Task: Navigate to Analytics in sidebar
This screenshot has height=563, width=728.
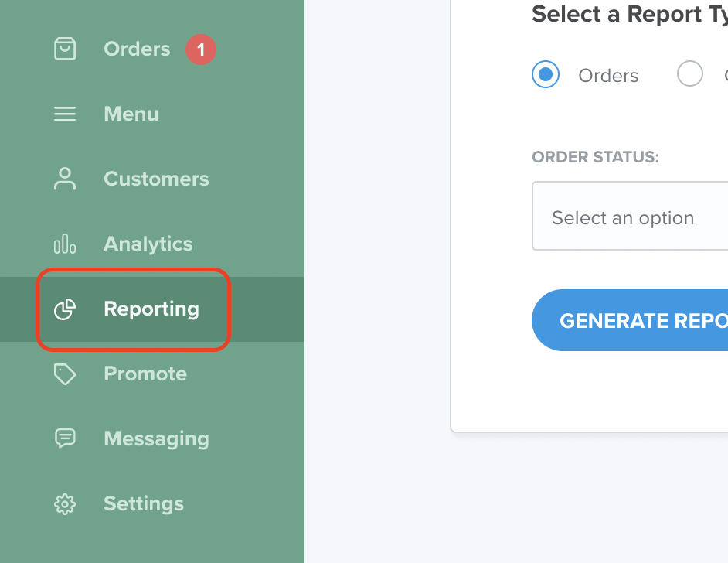Action: (x=148, y=244)
